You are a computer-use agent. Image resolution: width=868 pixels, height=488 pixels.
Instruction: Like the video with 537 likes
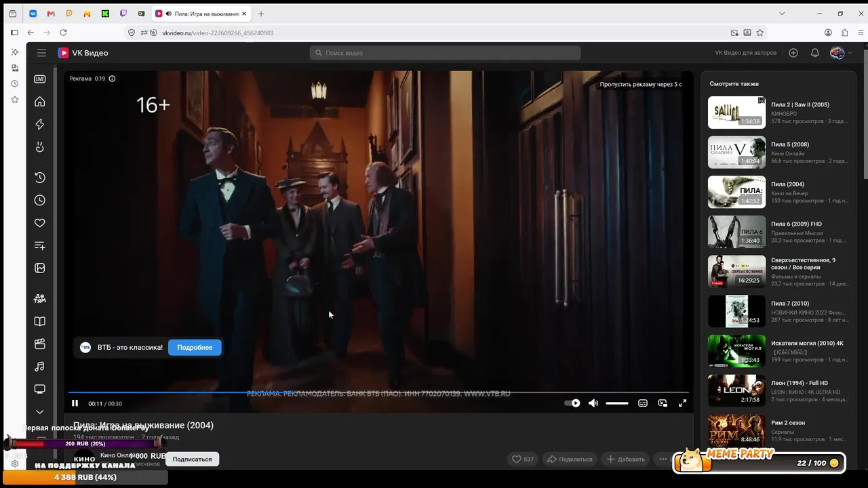[523, 459]
